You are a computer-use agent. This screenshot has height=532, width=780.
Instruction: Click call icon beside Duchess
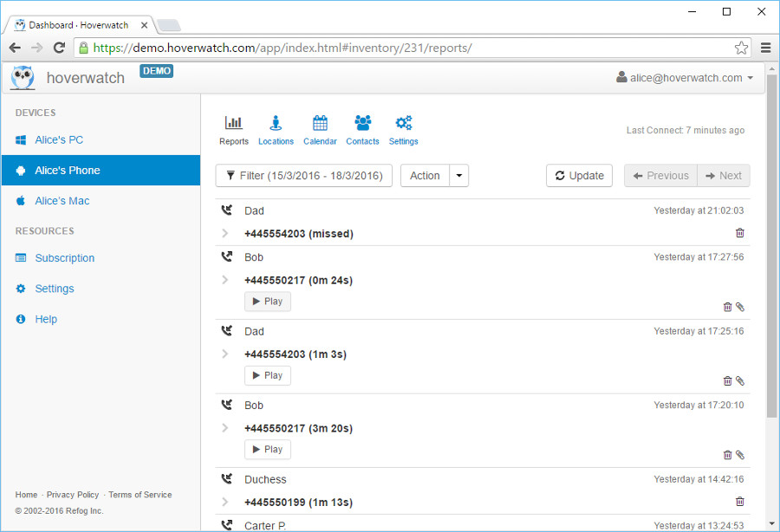coord(227,479)
